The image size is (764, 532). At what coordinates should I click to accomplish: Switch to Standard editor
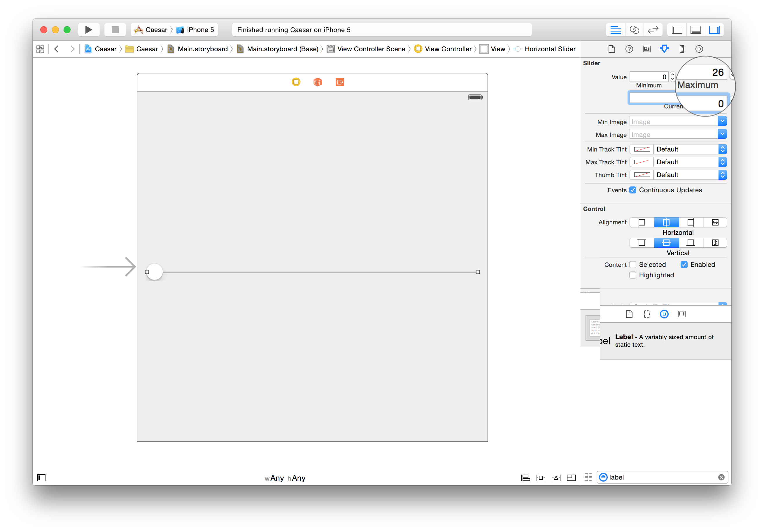pos(616,30)
